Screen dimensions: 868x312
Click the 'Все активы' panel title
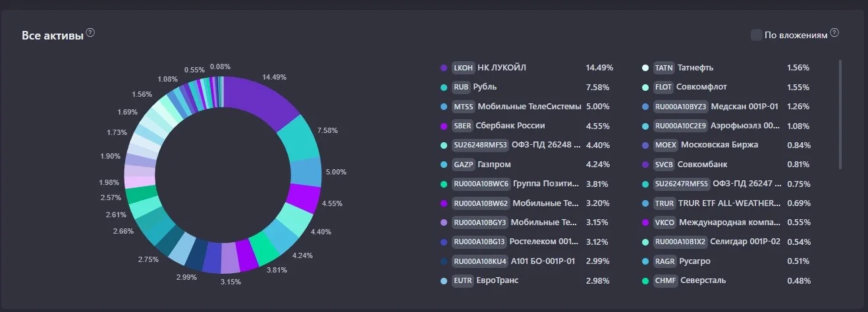click(x=53, y=36)
